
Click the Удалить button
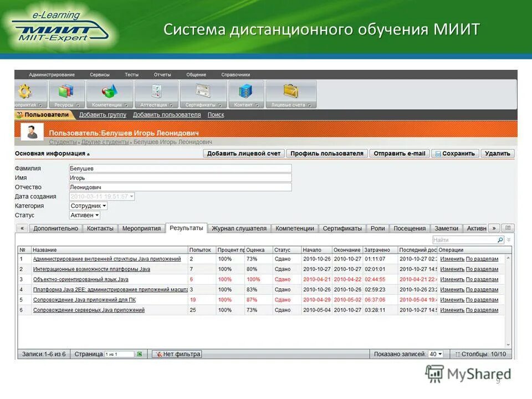coord(498,154)
